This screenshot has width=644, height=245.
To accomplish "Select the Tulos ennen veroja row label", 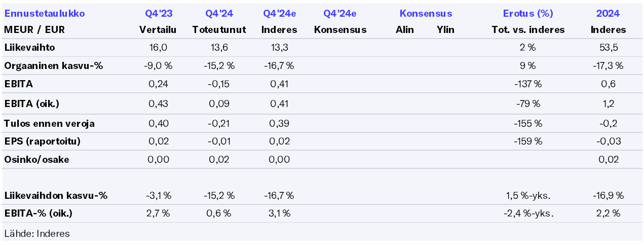I will [49, 124].
